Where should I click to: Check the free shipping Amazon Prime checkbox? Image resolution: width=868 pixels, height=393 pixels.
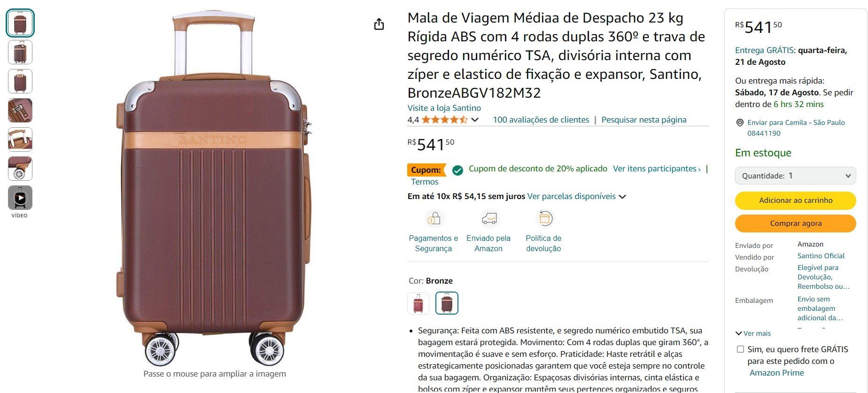pyautogui.click(x=741, y=349)
